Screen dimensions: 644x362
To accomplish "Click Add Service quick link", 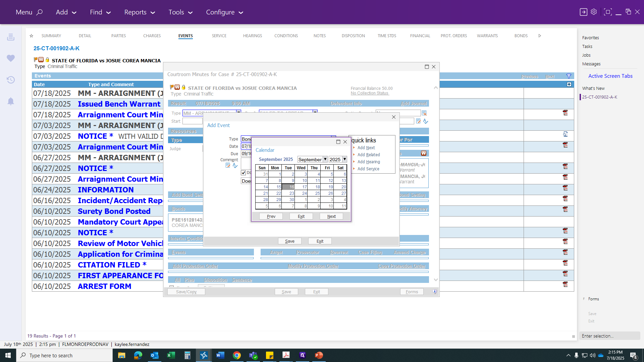I will (x=368, y=169).
